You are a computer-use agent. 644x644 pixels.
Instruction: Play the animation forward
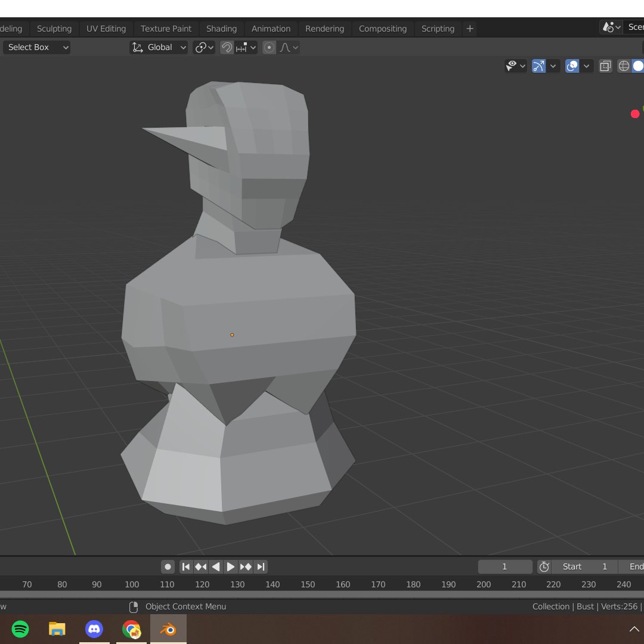pos(230,567)
